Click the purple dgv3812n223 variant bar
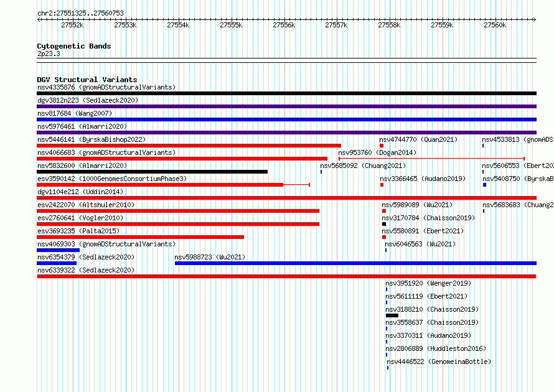This screenshot has width=554, height=392. coord(286,106)
